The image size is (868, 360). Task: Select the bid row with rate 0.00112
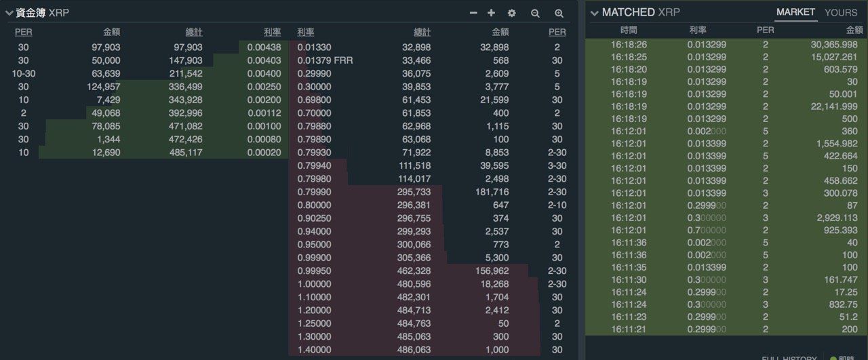(x=146, y=113)
